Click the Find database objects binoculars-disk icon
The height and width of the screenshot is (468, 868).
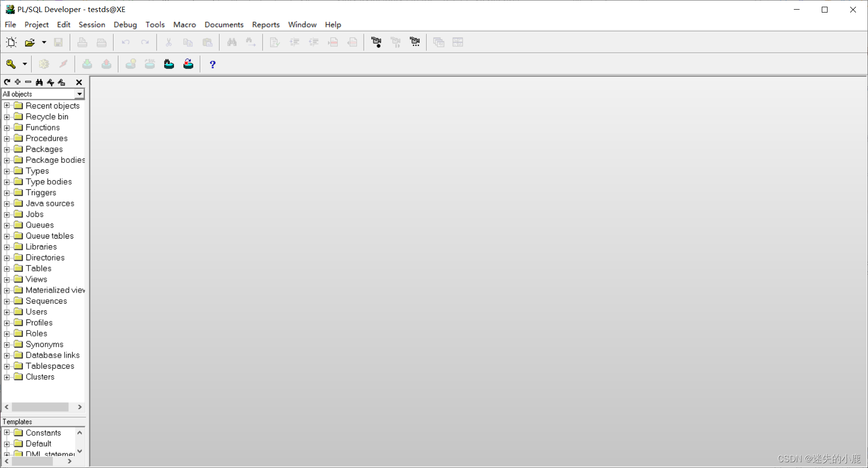click(x=169, y=64)
